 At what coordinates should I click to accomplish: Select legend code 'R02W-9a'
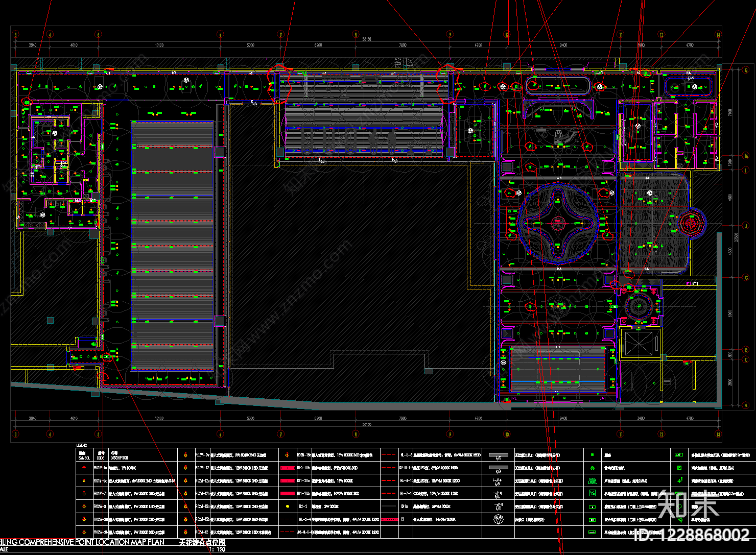pyautogui.click(x=101, y=519)
